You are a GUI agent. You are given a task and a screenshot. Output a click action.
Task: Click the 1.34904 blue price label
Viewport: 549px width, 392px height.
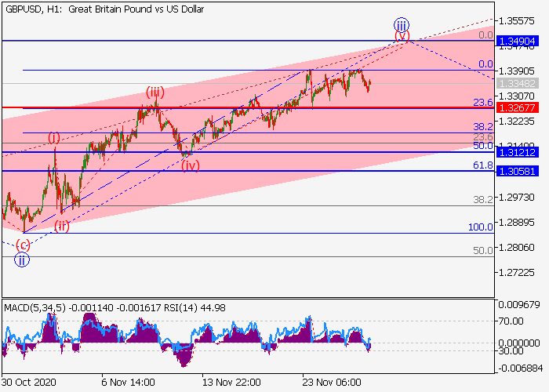(x=517, y=42)
